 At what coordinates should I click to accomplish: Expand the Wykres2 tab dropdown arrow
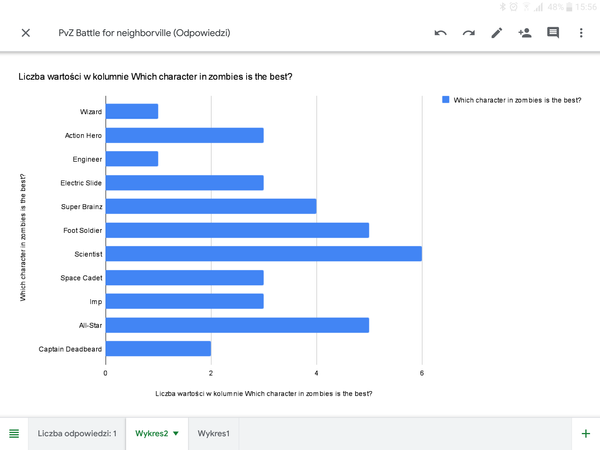176,434
